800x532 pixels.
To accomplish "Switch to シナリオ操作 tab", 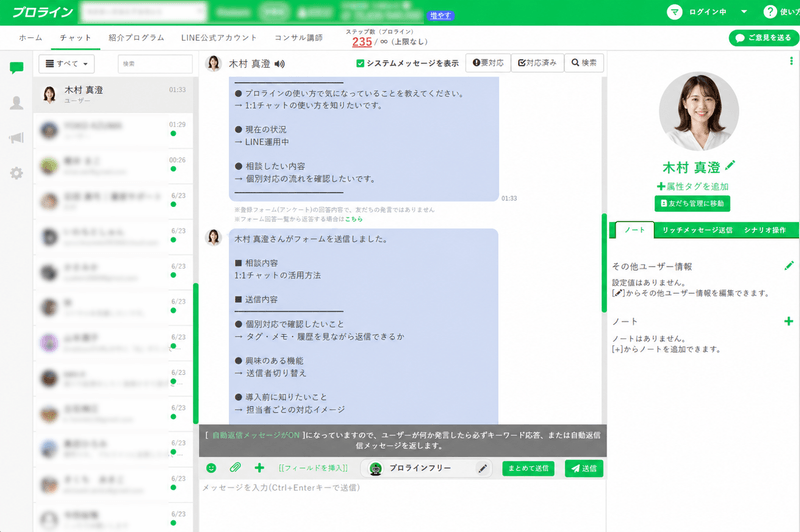I will click(x=764, y=230).
